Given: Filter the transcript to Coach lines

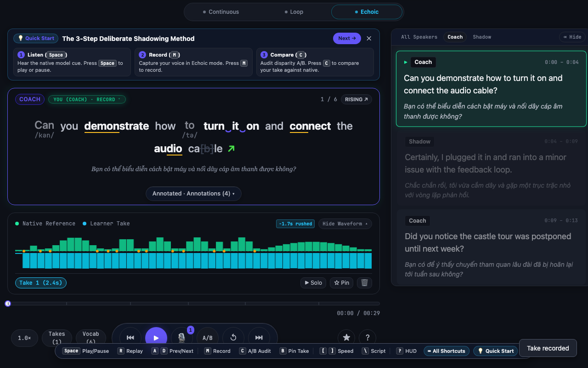Looking at the screenshot, I should pyautogui.click(x=455, y=37).
